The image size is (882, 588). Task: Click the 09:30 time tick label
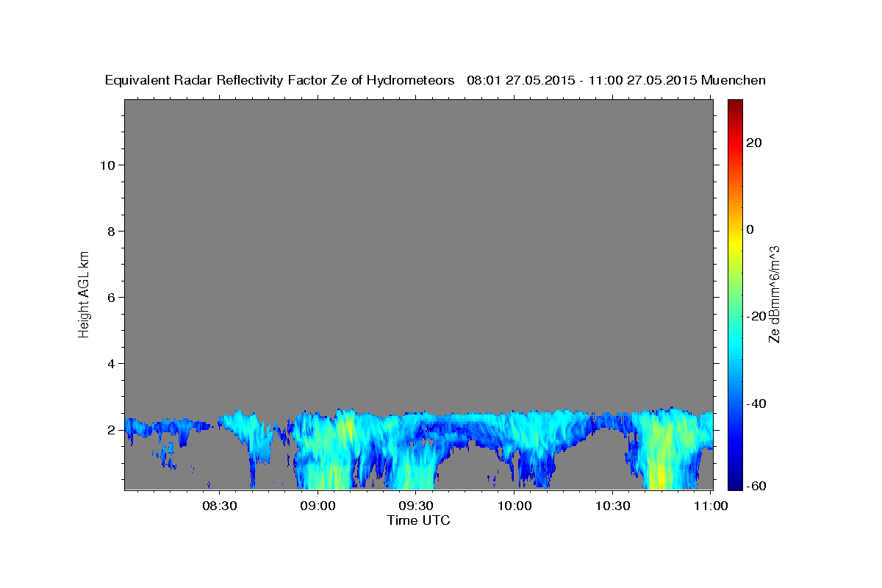click(417, 506)
